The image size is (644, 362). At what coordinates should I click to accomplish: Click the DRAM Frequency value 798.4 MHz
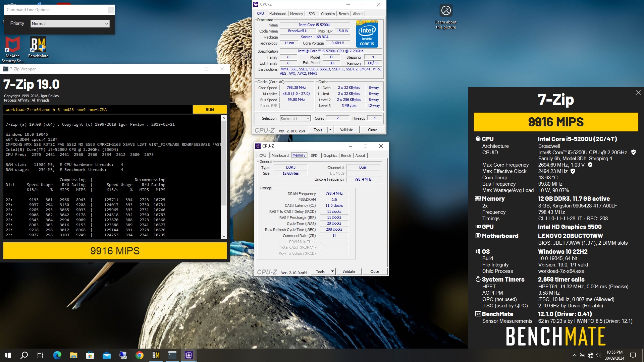click(x=334, y=194)
